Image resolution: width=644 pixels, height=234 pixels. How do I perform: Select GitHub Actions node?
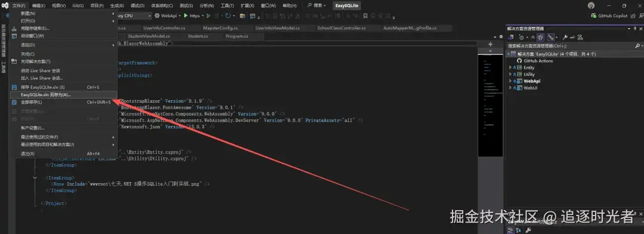coord(538,61)
